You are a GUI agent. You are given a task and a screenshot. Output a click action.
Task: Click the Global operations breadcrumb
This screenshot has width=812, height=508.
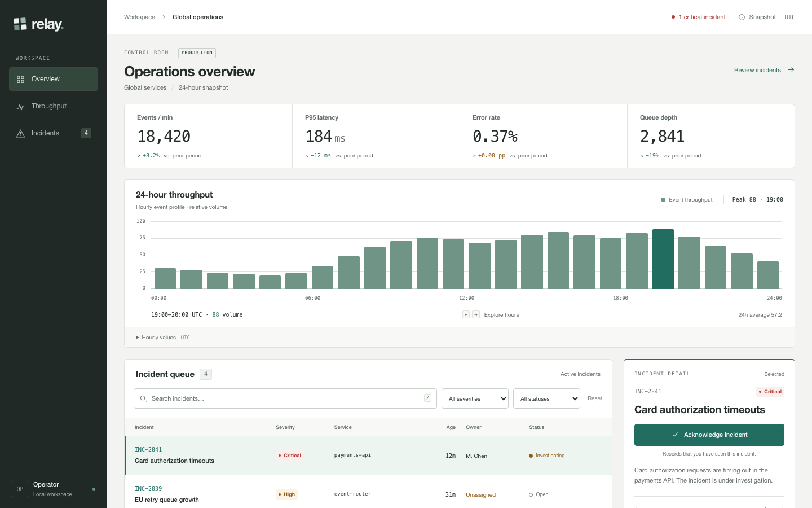(198, 17)
